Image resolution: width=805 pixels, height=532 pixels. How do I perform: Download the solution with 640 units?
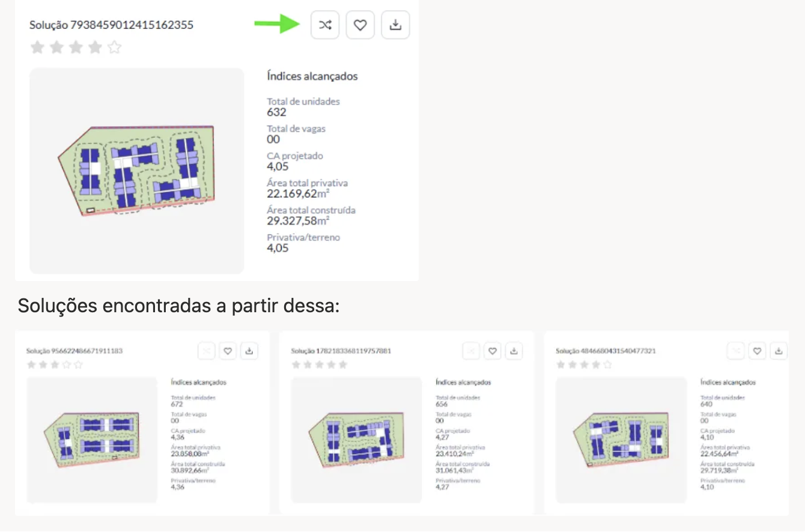pos(779,351)
